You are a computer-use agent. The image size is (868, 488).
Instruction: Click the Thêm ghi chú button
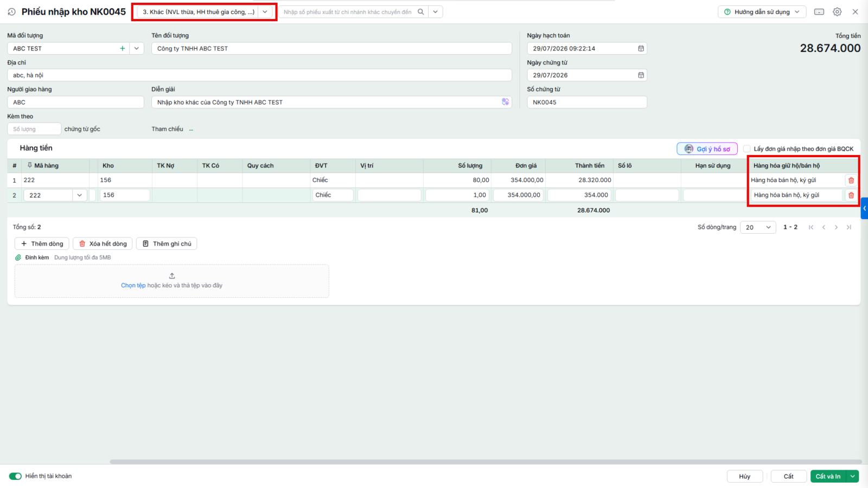tap(167, 243)
